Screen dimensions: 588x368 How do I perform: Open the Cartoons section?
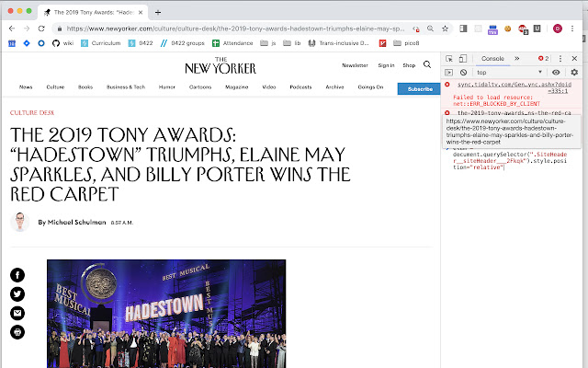click(x=200, y=87)
